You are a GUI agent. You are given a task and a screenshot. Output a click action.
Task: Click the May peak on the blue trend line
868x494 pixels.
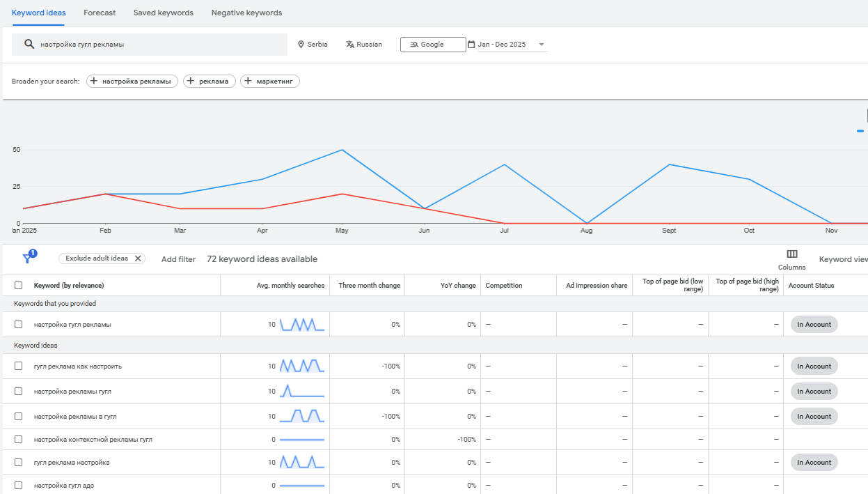point(341,150)
